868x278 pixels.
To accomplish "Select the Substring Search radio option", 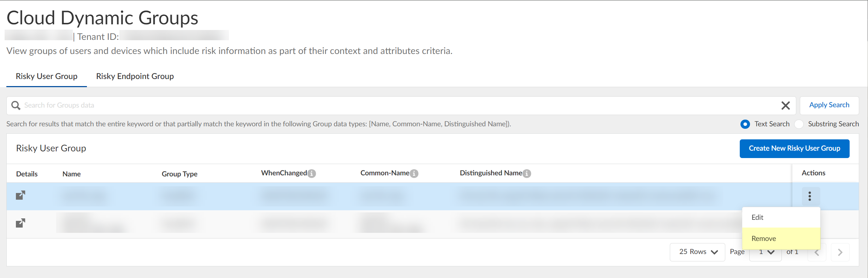I will [x=799, y=124].
